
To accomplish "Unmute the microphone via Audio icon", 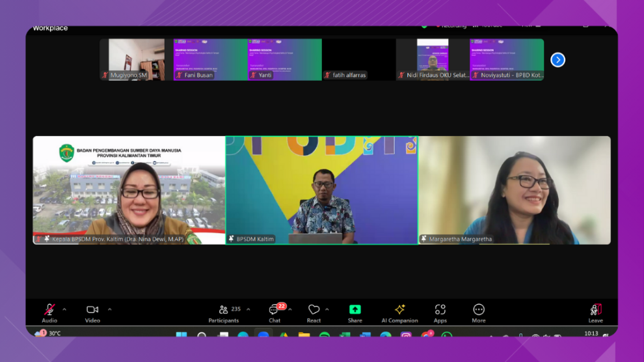I will pos(49,309).
